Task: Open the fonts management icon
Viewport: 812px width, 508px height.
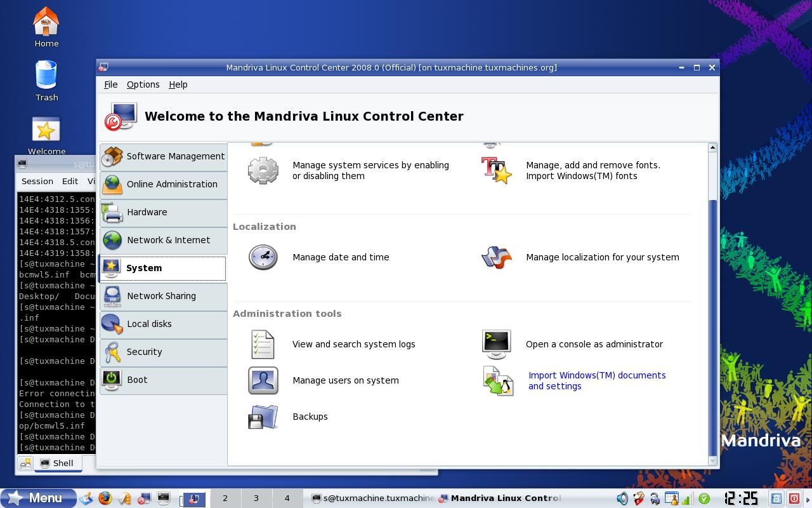Action: click(x=497, y=170)
